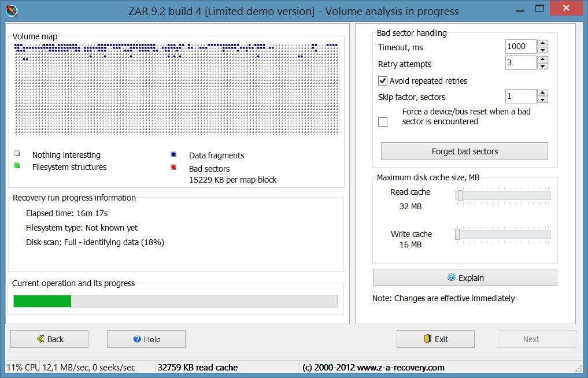
Task: Increase Retry attempts with the up arrow
Action: (543, 60)
